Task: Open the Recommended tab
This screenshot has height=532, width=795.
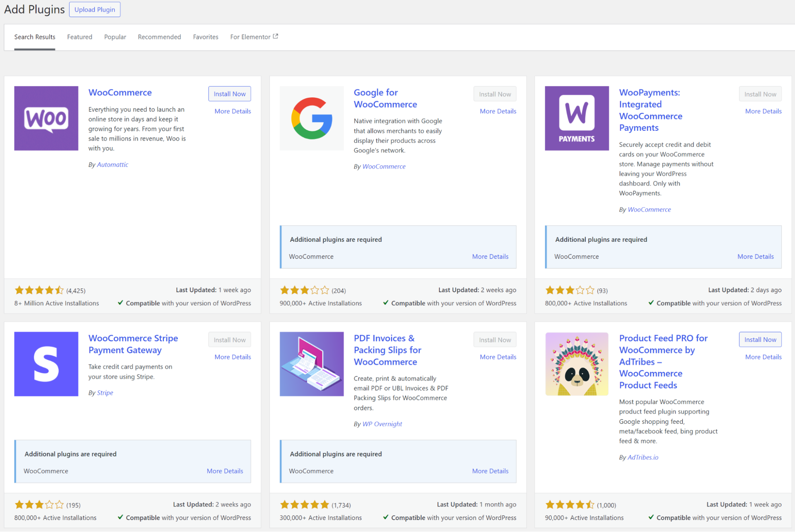Action: pos(159,37)
